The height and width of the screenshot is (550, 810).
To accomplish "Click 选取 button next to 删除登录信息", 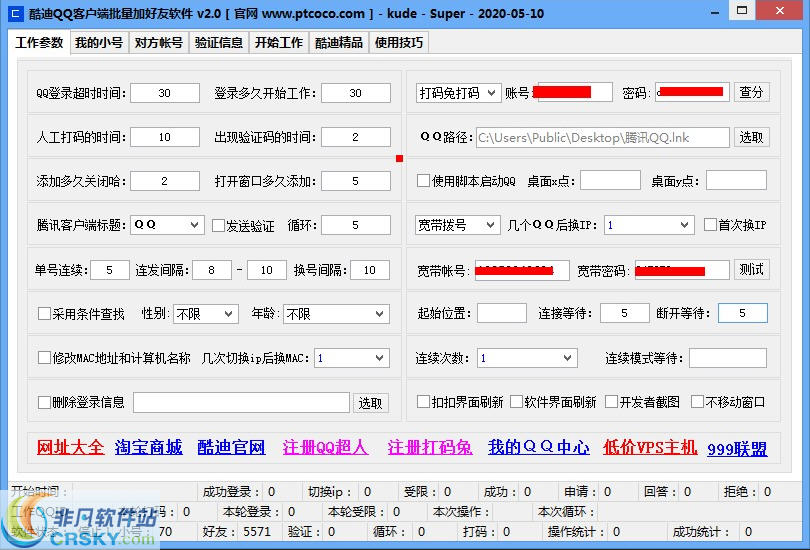I will (x=370, y=403).
